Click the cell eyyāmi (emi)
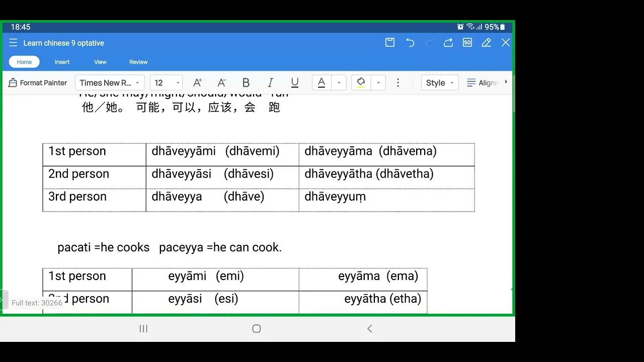The image size is (644, 362). tap(215, 280)
